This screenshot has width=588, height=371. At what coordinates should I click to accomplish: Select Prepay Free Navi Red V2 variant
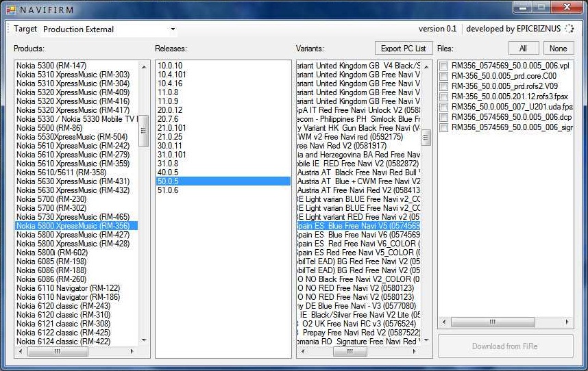(359, 333)
